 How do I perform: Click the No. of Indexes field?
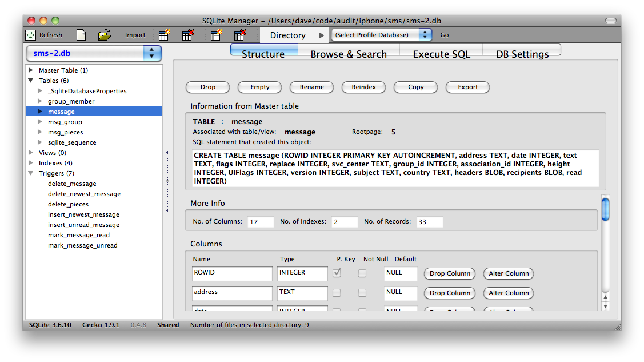pyautogui.click(x=345, y=222)
